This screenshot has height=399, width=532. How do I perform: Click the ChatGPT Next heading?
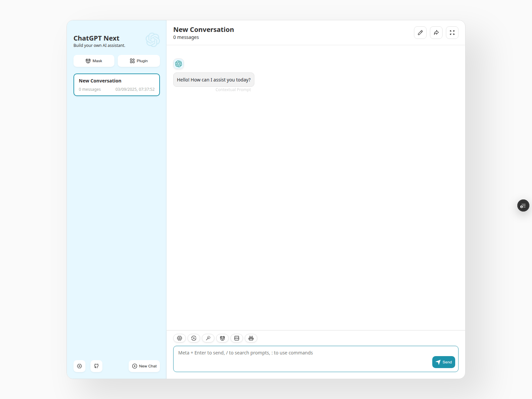click(96, 38)
